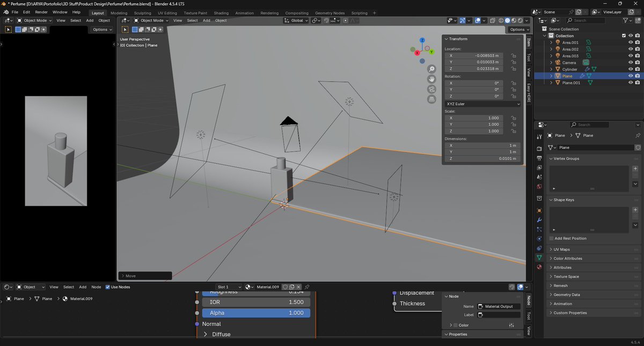Image resolution: width=644 pixels, height=346 pixels.
Task: Click the node Name field Material Output
Action: click(499, 306)
